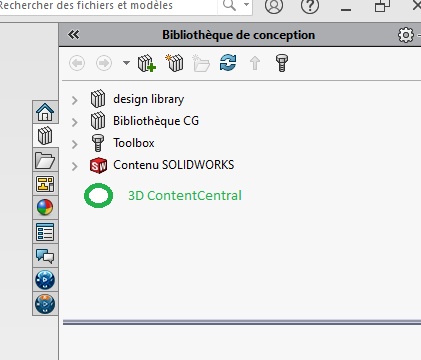This screenshot has width=421, height=360.
Task: Open File Explorer side tab
Action: pyautogui.click(x=45, y=160)
